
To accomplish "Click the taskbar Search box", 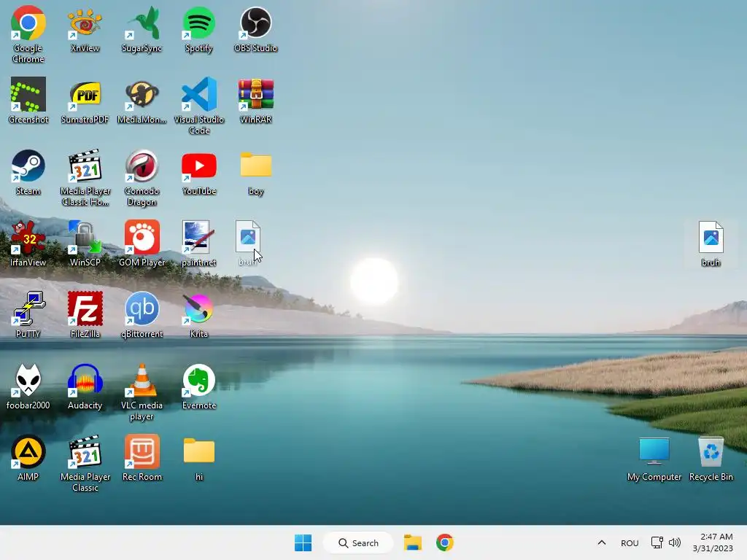I will [358, 542].
